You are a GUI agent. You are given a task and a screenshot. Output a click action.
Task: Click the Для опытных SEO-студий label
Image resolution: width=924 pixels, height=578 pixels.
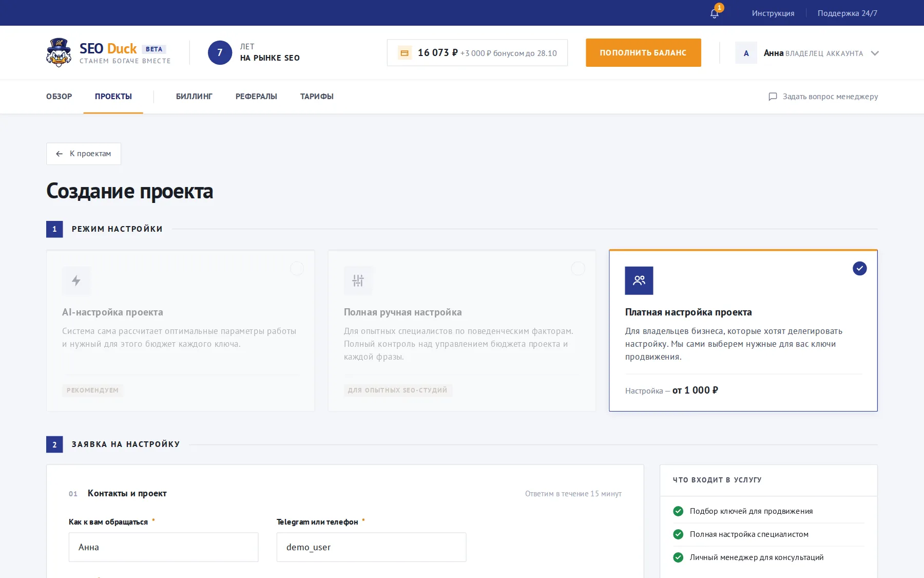coord(397,390)
